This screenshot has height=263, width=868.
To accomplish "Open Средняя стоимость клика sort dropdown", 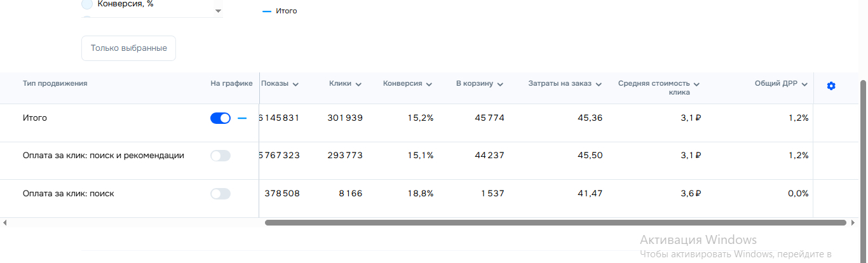I will coord(696,84).
